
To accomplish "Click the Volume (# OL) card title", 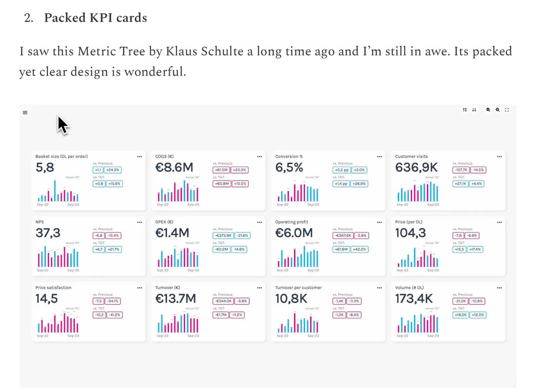I will 409,288.
